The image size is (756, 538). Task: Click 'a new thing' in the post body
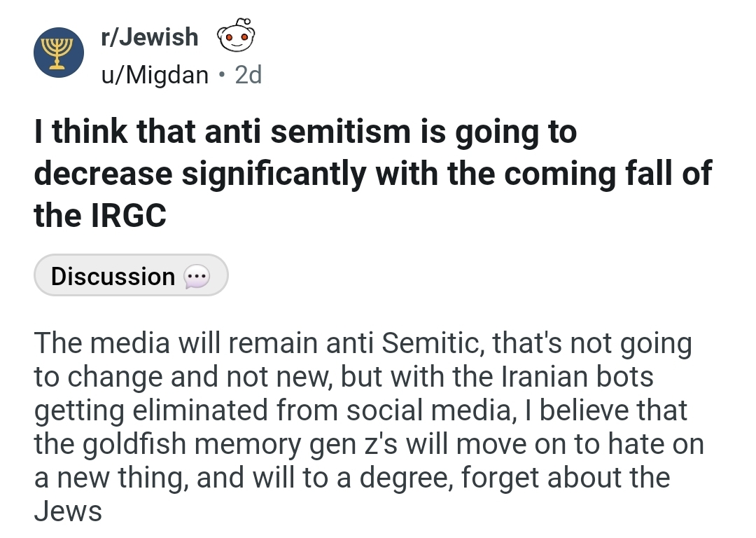pyautogui.click(x=111, y=478)
